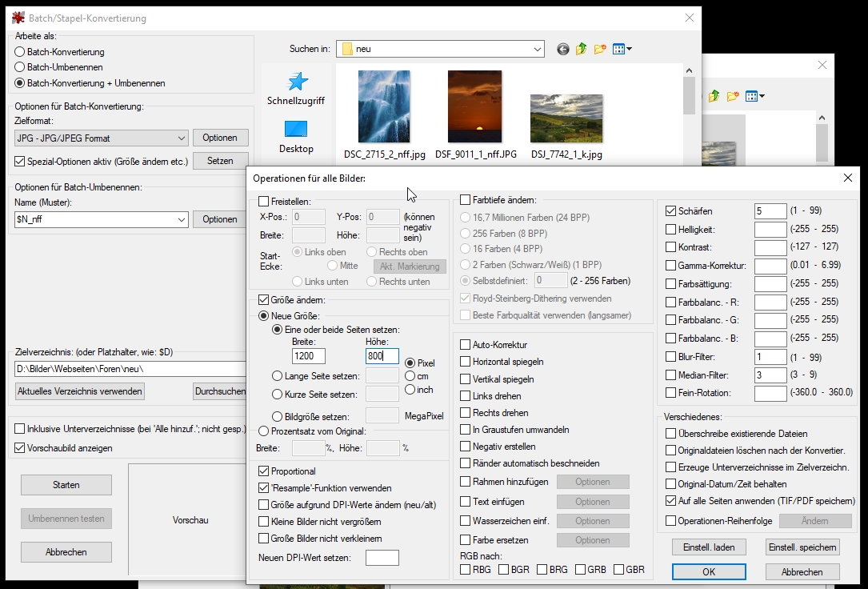Click the back arrow icon in batch window
The height and width of the screenshot is (589, 868).
[563, 50]
